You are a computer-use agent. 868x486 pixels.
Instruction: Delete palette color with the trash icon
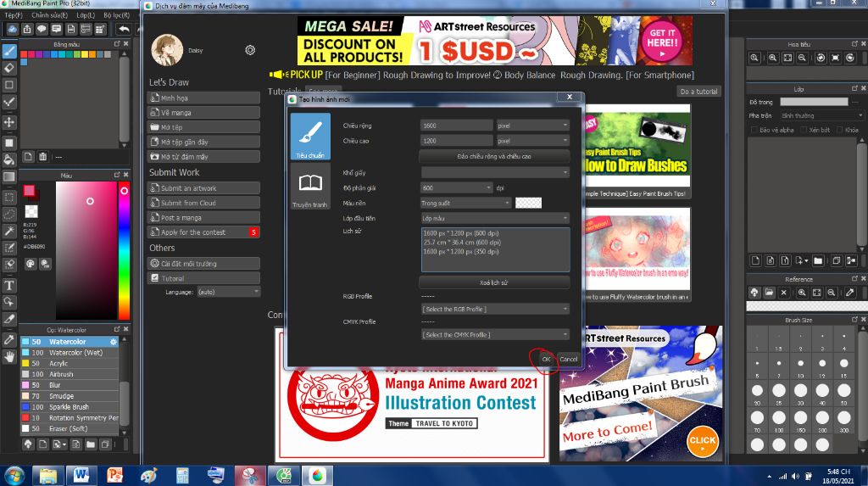click(x=42, y=157)
